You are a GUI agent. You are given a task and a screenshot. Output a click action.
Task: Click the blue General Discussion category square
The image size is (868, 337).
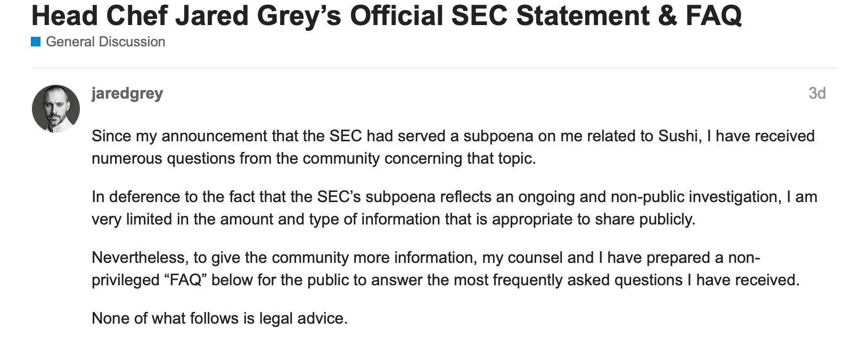point(36,42)
